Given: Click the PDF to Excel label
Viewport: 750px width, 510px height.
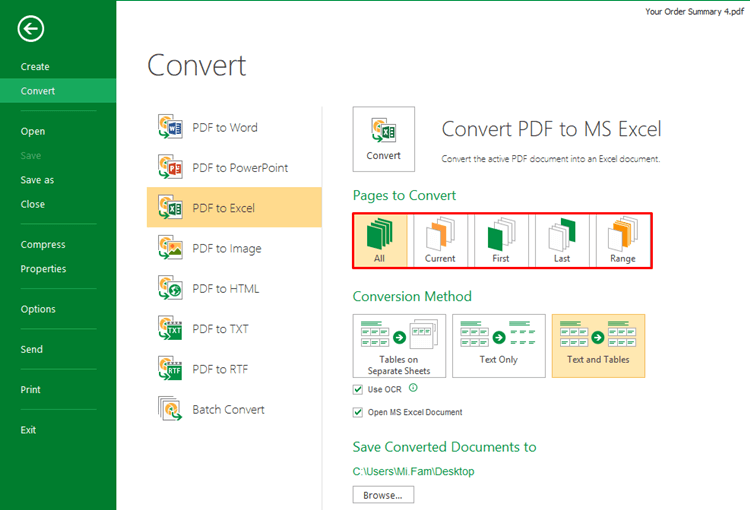Looking at the screenshot, I should coord(223,208).
